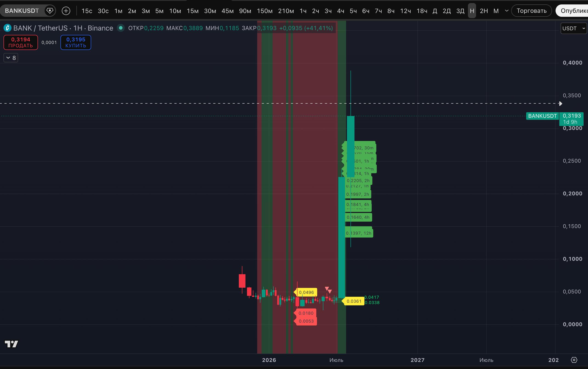Switch to the 15с timeframe
Image resolution: width=588 pixels, height=369 pixels.
tap(87, 11)
